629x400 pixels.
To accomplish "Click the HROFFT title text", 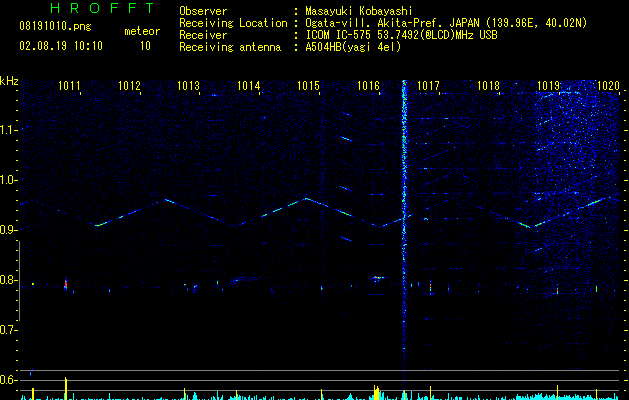I will 102,8.
